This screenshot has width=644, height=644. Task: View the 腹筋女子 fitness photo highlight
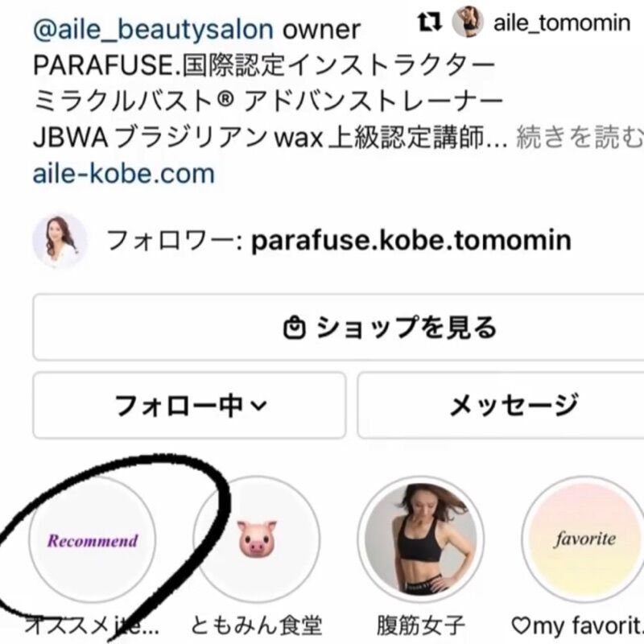[420, 539]
